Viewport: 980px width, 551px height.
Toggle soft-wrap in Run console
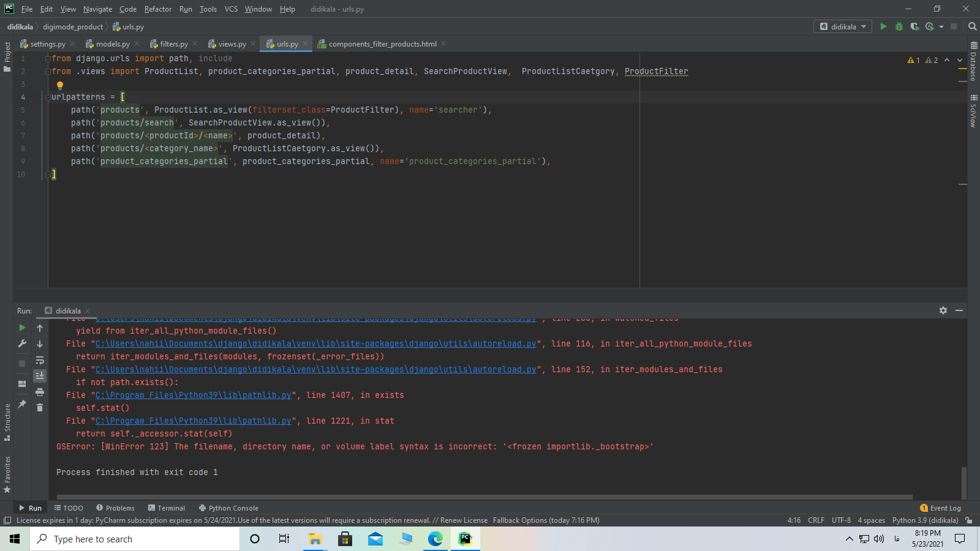click(x=40, y=360)
